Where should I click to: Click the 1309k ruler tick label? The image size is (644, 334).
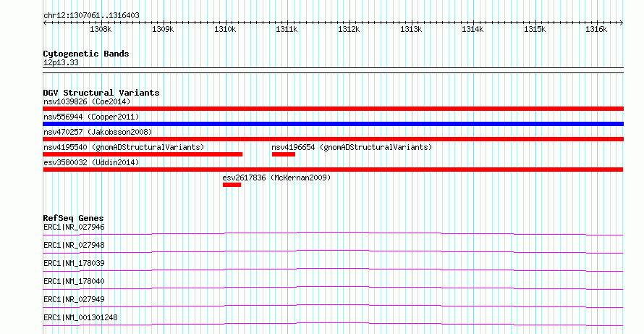pyautogui.click(x=163, y=29)
